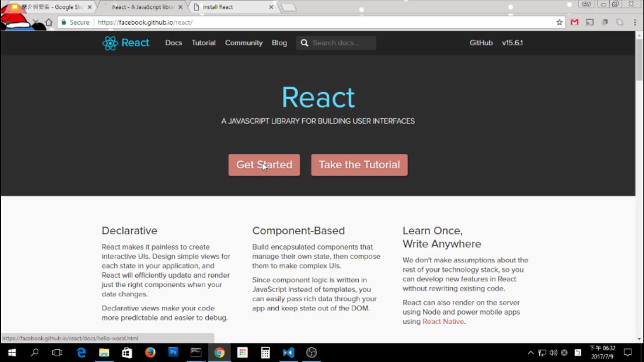Launch Firefox from the taskbar
The image size is (644, 362).
pyautogui.click(x=150, y=353)
